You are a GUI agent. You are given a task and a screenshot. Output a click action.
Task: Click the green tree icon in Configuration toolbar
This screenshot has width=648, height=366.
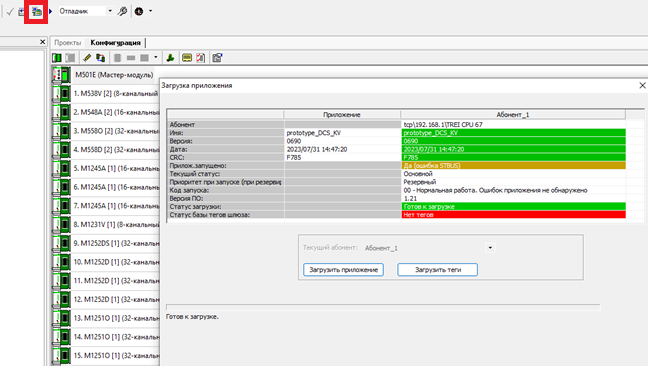[170, 58]
